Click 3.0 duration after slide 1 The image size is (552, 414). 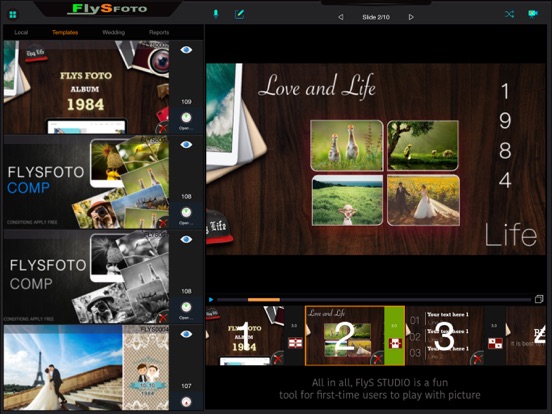pyautogui.click(x=294, y=326)
